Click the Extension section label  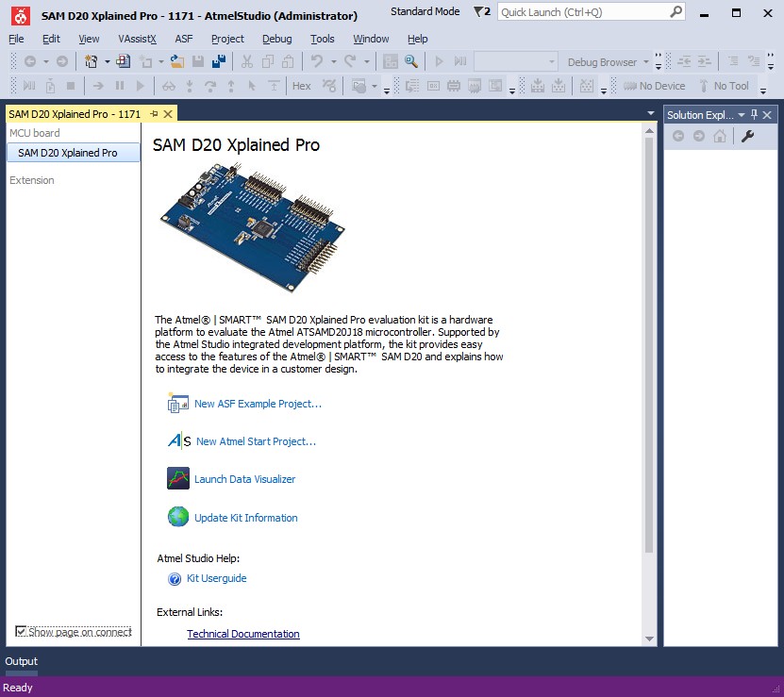tap(31, 180)
